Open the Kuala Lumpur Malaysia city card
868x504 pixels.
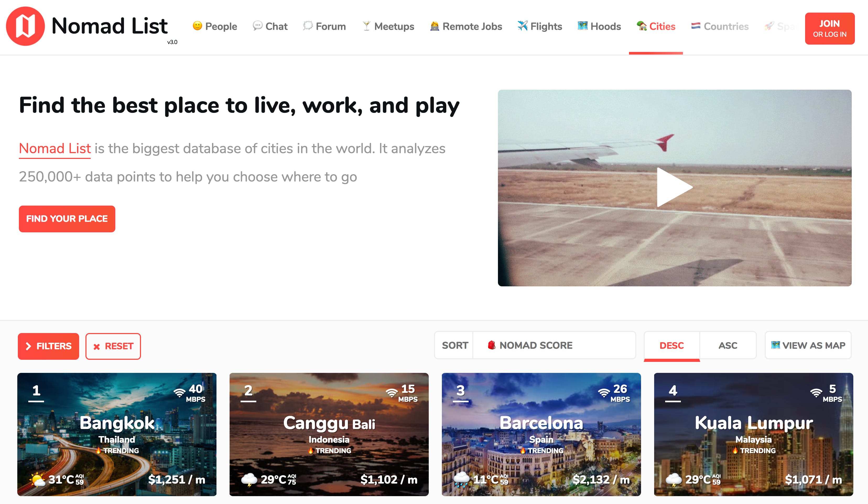click(x=754, y=434)
